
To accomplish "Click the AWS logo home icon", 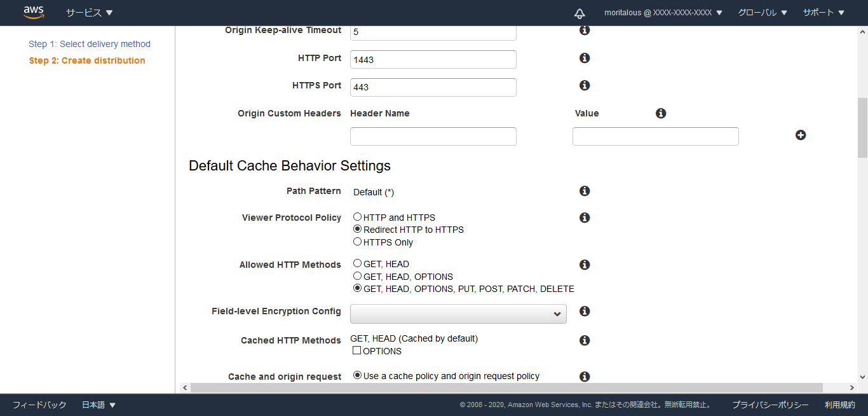I will click(34, 13).
